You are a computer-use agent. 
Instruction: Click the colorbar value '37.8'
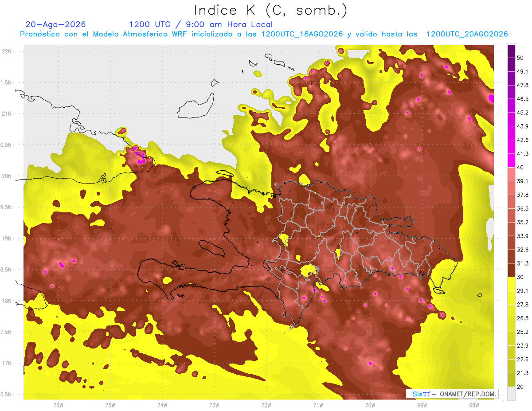click(523, 195)
